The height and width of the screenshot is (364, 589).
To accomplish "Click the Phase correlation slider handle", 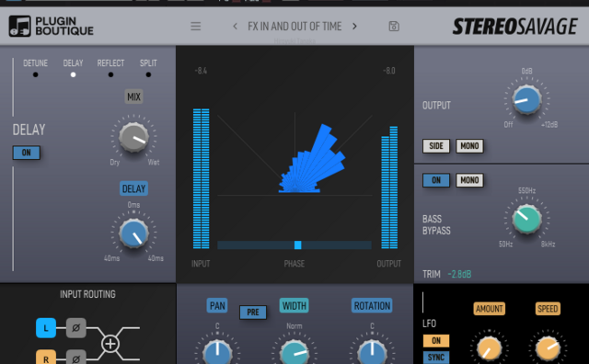I will [x=297, y=245].
